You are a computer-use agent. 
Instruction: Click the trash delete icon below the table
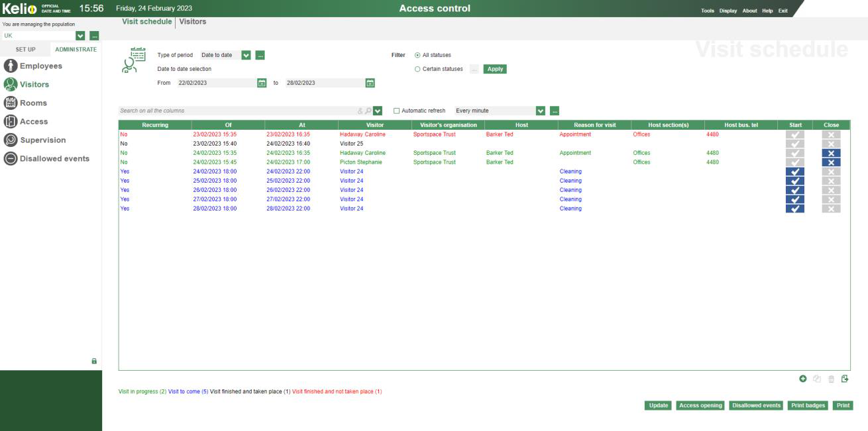coord(831,379)
